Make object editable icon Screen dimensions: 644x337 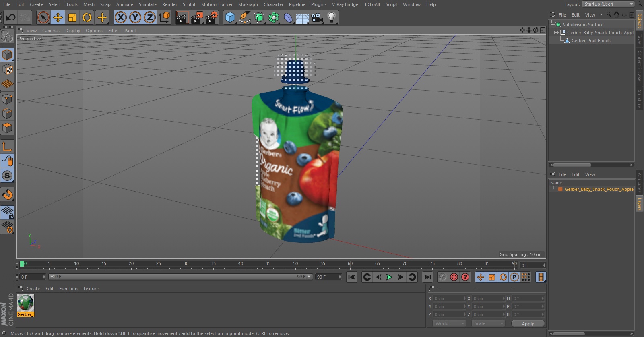[x=7, y=37]
